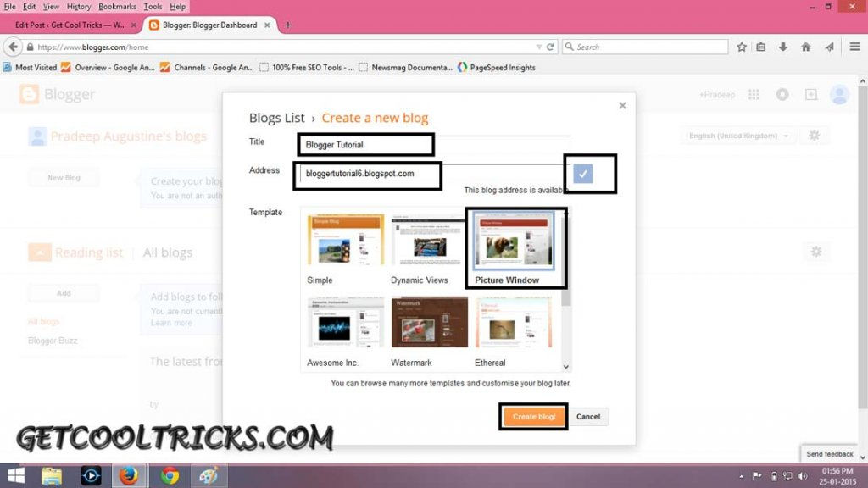This screenshot has width=868, height=488.
Task: Close the Edit Post tab
Action: point(133,25)
